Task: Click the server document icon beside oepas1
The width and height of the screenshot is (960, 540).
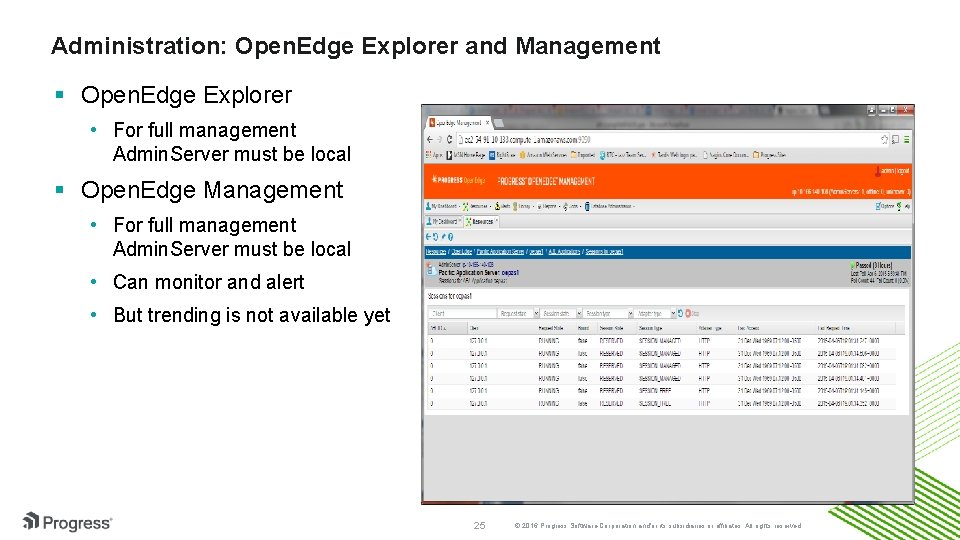Action: [x=431, y=271]
